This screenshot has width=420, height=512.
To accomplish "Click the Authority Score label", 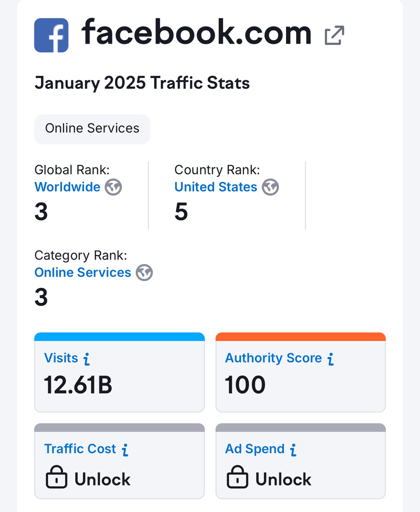I will tap(273, 358).
